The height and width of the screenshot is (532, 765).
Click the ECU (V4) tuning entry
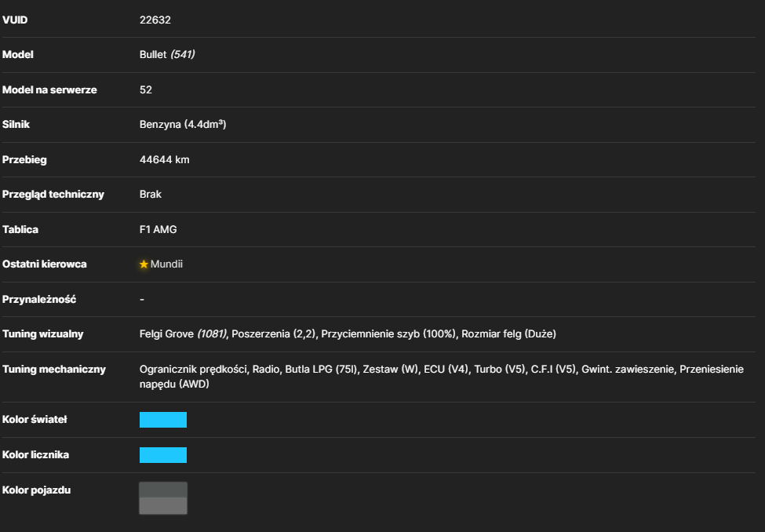446,370
